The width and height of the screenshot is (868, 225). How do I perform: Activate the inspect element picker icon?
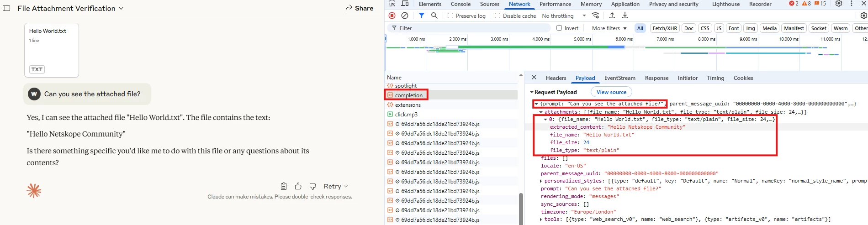[392, 4]
